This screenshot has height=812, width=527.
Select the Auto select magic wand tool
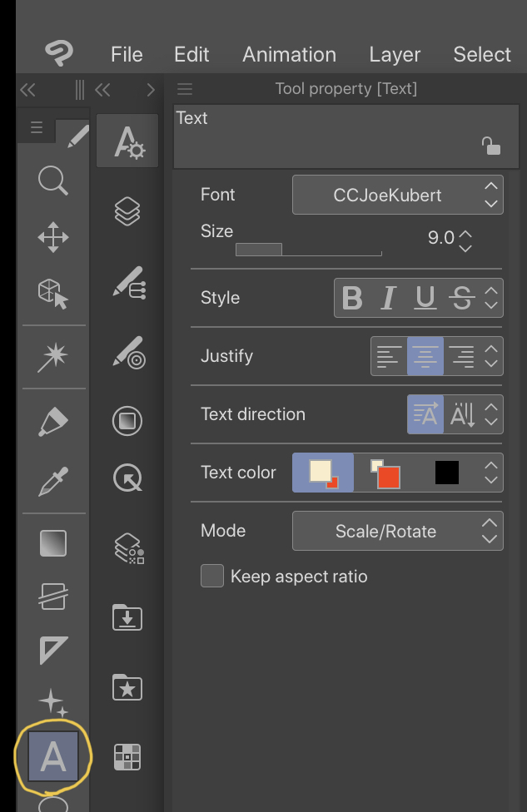click(53, 356)
